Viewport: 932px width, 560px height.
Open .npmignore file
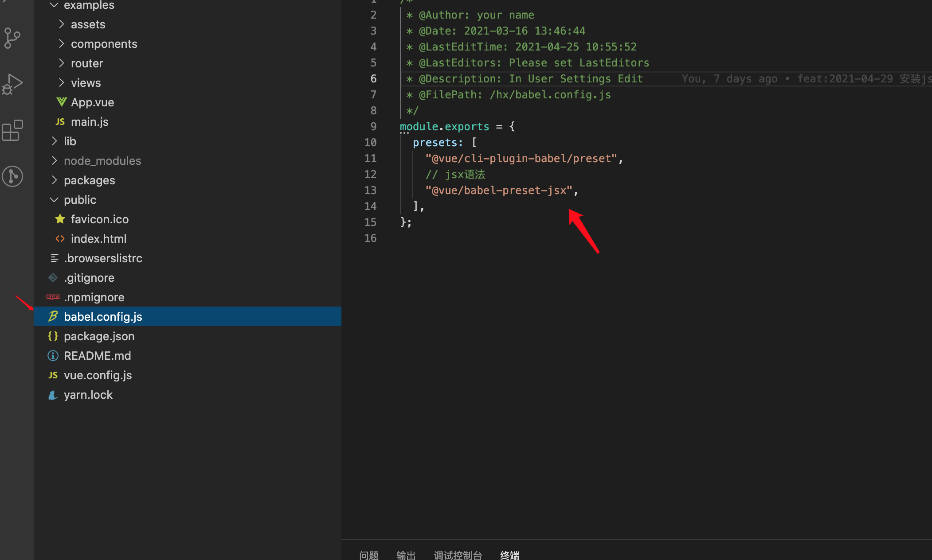click(x=188, y=297)
